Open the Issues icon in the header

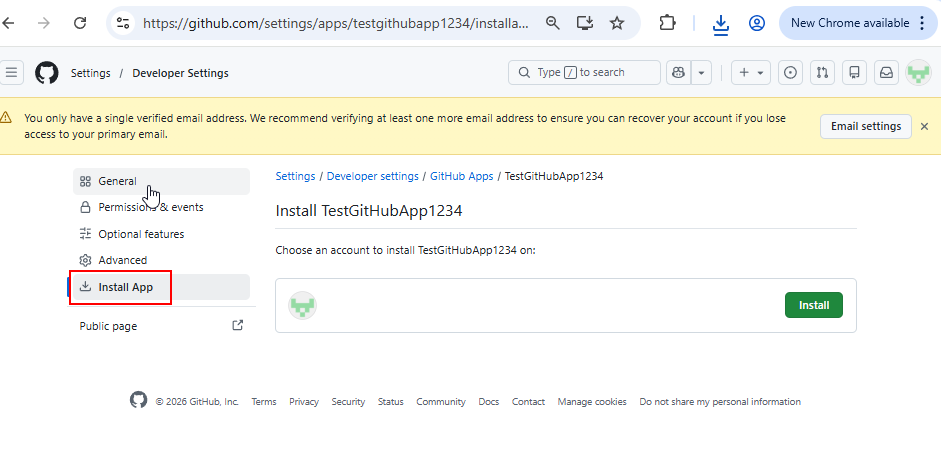[791, 73]
